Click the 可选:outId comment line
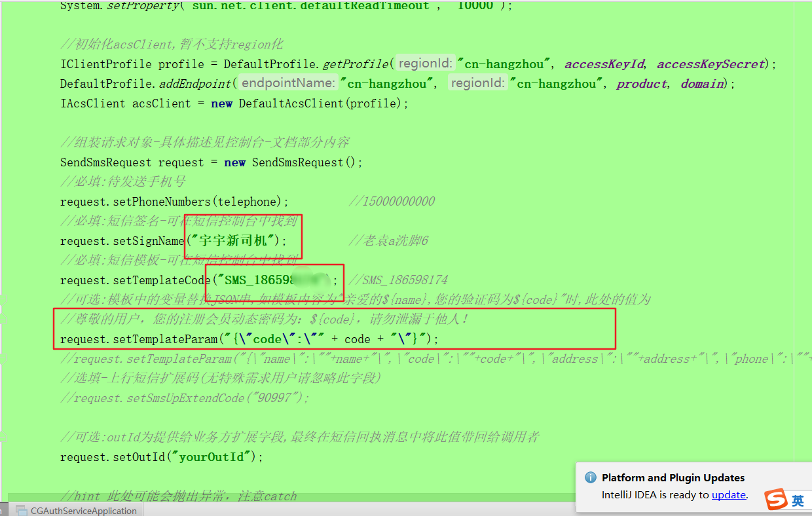This screenshot has height=516, width=812. click(x=300, y=437)
